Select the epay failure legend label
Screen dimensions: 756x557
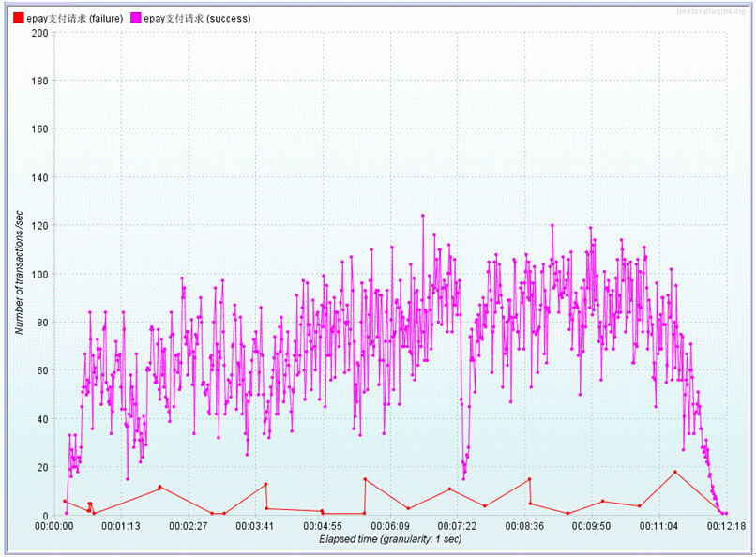click(x=75, y=19)
